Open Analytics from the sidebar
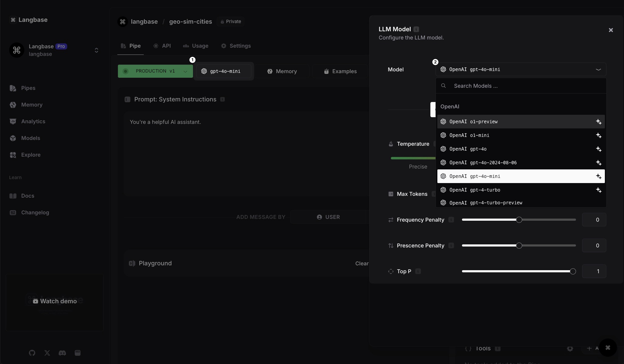The height and width of the screenshot is (364, 624). (x=33, y=121)
